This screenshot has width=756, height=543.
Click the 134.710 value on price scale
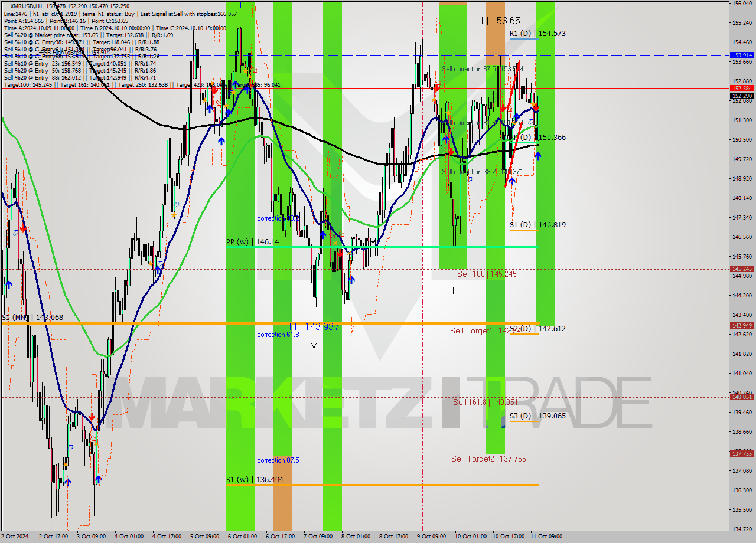click(742, 529)
